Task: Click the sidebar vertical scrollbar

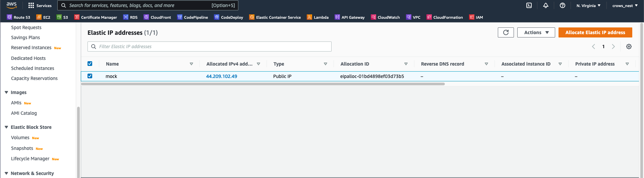Action: coord(78,142)
